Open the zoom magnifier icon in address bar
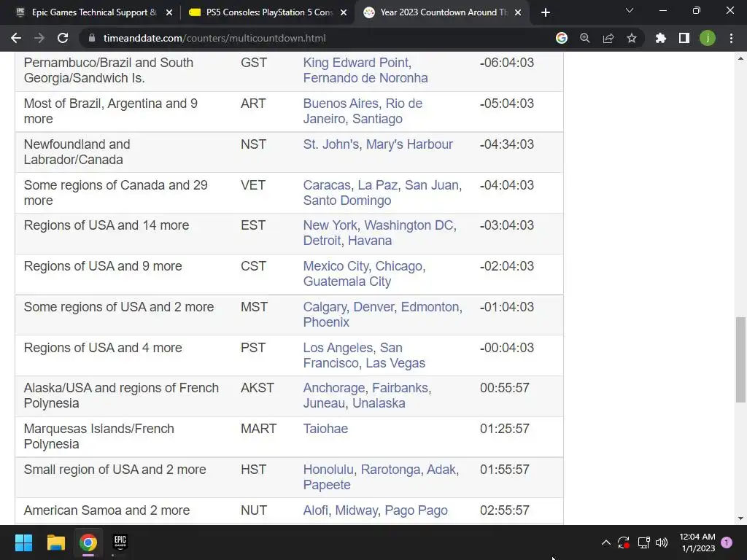Screen dimensions: 747x560 coord(585,38)
